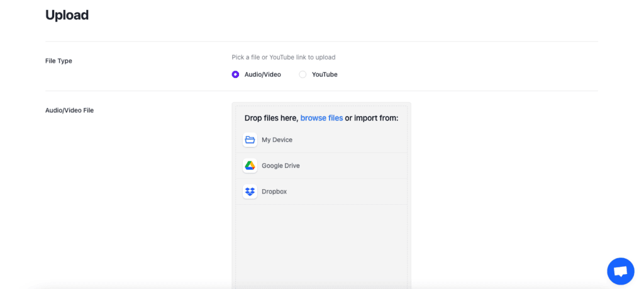Click the Dropbox logo icon
Image resolution: width=644 pixels, height=289 pixels.
pos(250,192)
